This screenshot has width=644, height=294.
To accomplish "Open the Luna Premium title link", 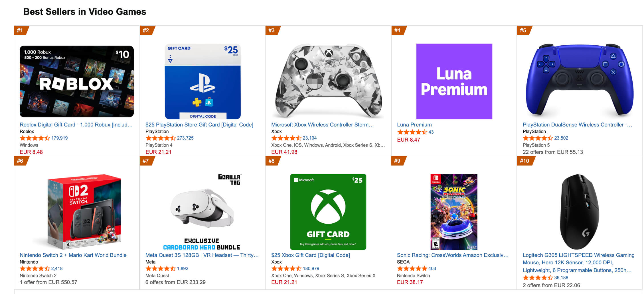I will click(414, 125).
